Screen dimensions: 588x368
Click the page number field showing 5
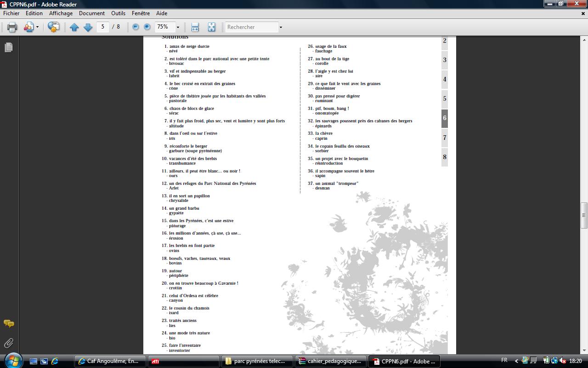click(x=103, y=27)
